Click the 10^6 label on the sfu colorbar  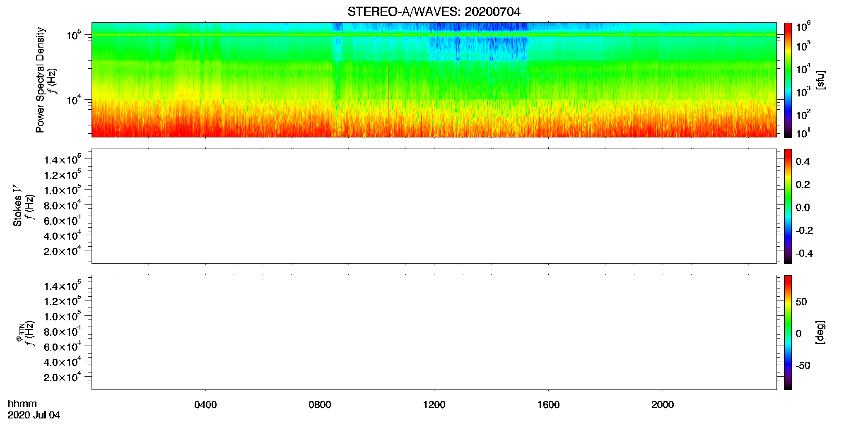point(803,26)
